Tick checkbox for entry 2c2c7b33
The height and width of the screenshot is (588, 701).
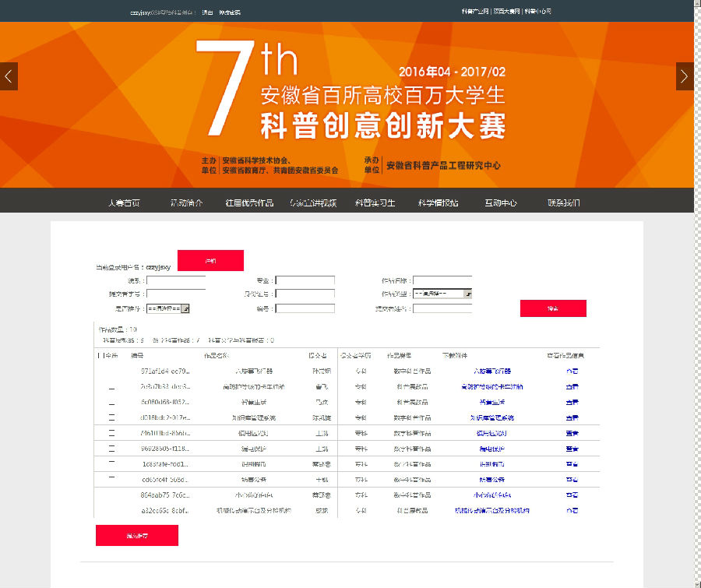[111, 387]
